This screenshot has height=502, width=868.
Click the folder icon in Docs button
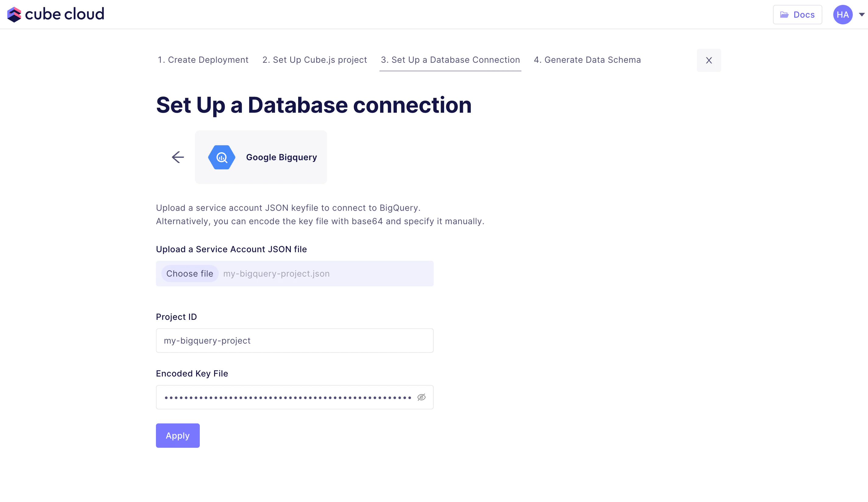(784, 15)
